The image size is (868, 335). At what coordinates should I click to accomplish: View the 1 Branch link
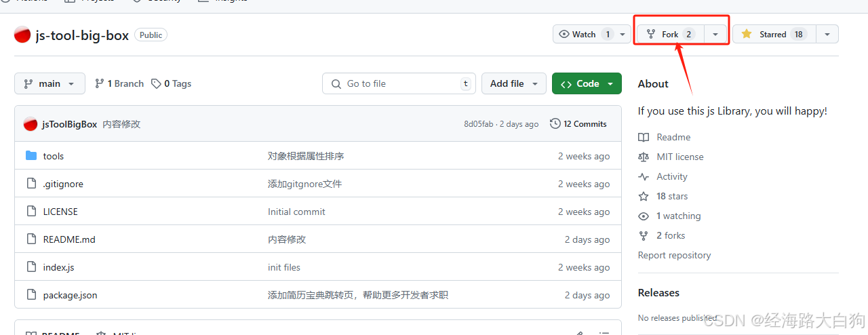click(119, 83)
